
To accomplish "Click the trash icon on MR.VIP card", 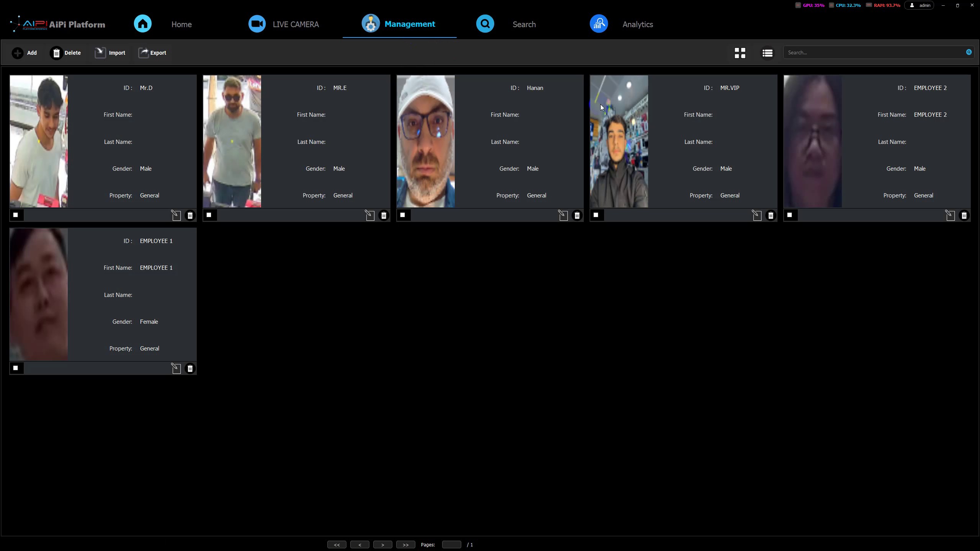I will [x=771, y=215].
